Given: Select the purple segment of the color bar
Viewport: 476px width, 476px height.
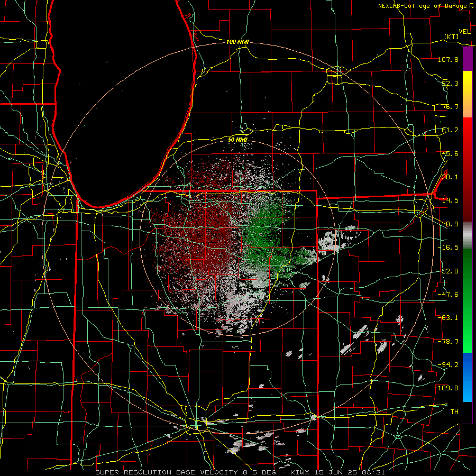Looking at the screenshot, I should coord(467,59).
